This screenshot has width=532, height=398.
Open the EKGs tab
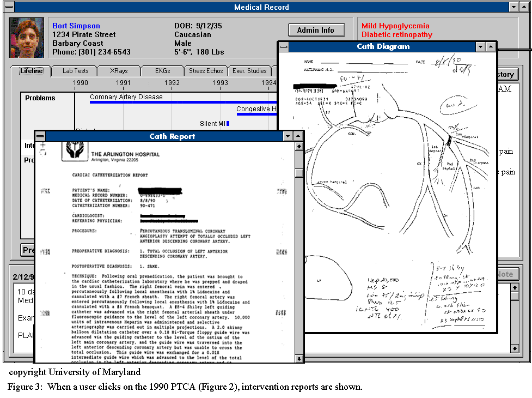(x=162, y=71)
